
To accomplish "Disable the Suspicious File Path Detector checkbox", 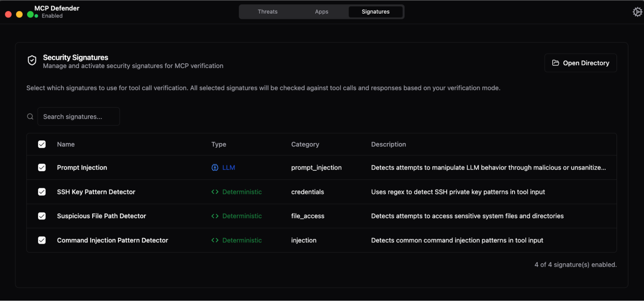I will (x=42, y=216).
